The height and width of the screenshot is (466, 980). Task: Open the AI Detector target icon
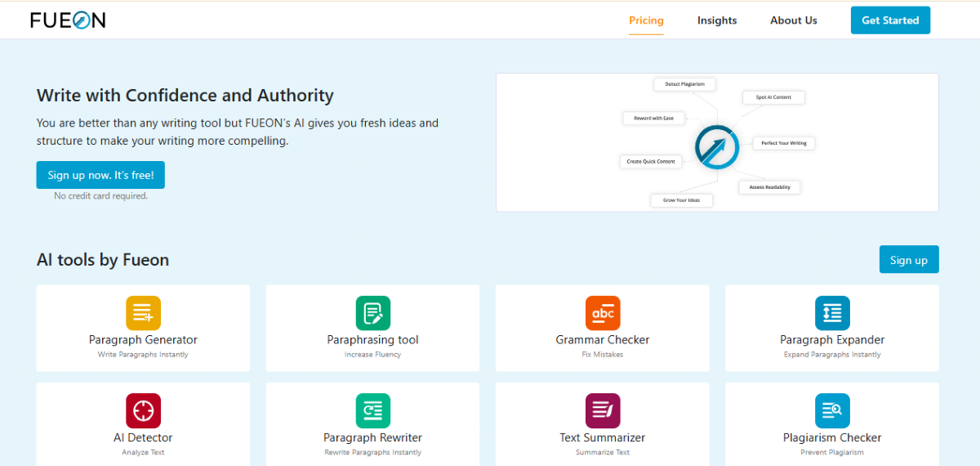coord(143,410)
